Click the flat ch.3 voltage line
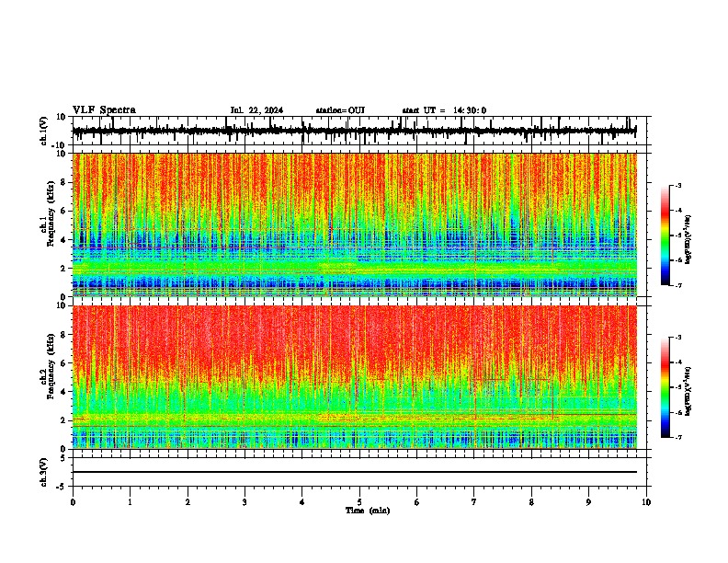The height and width of the screenshot is (563, 728). pos(354,472)
